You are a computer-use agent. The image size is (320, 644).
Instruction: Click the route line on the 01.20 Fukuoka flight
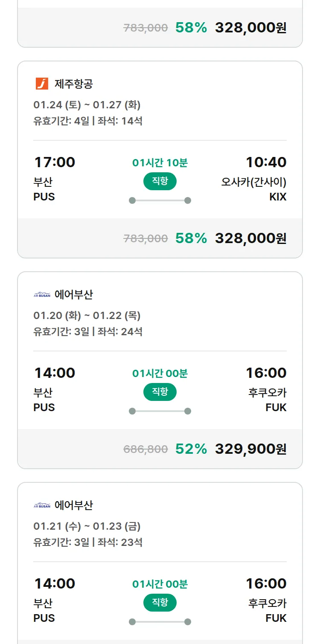(x=160, y=411)
